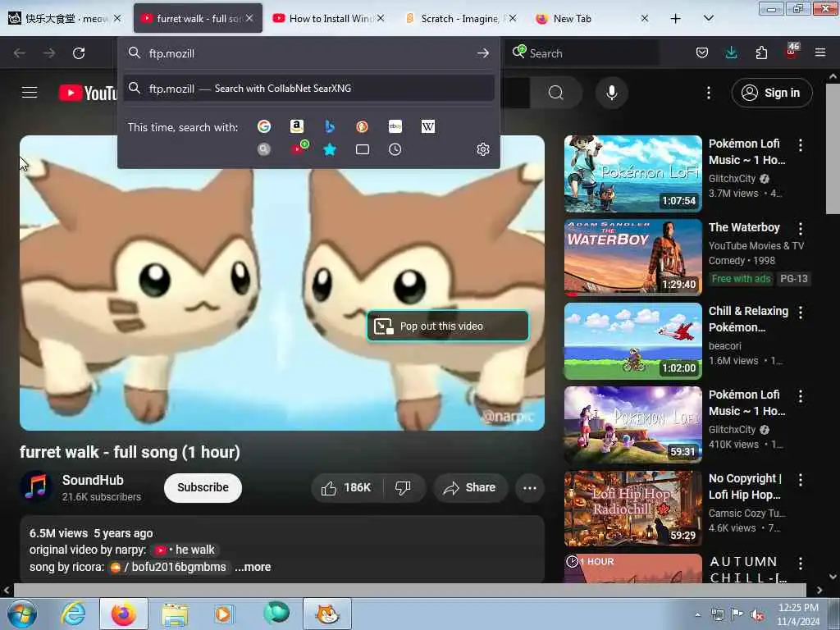840x630 pixels.
Task: Open SoundHub channel name link
Action: 93,480
